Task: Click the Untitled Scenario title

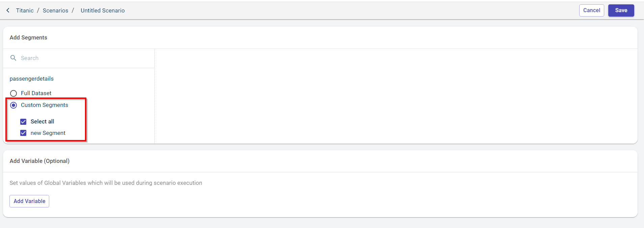Action: (x=103, y=10)
